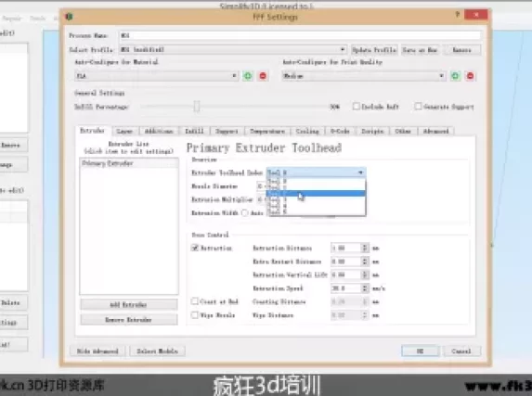Enable the Coast at End checkbox
Screen dimensions: 532x396
tap(195, 301)
